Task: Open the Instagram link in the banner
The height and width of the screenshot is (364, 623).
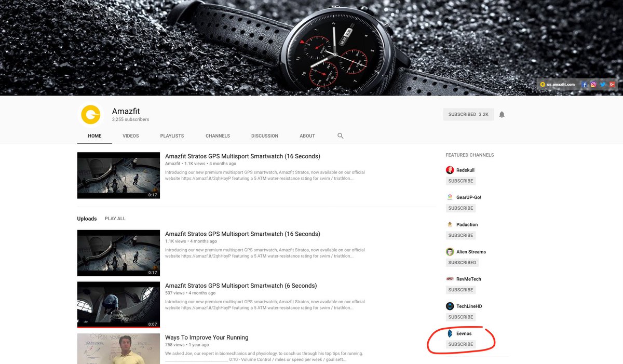Action: coord(593,84)
